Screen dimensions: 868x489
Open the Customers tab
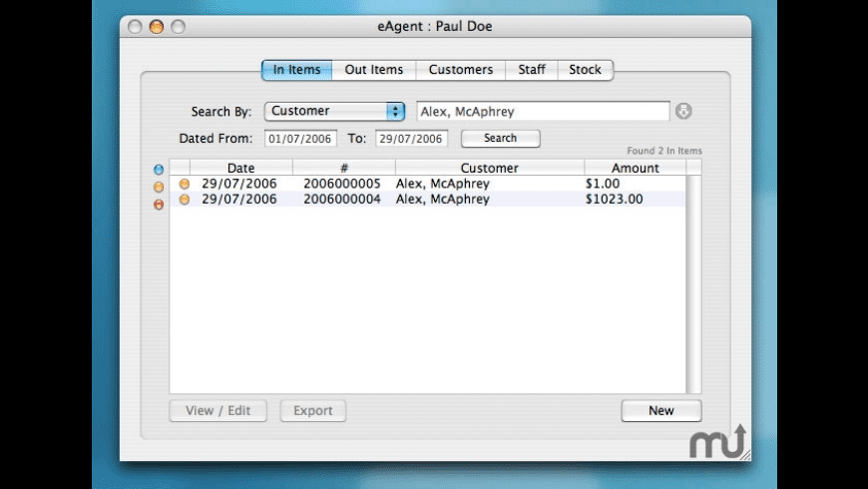[461, 70]
